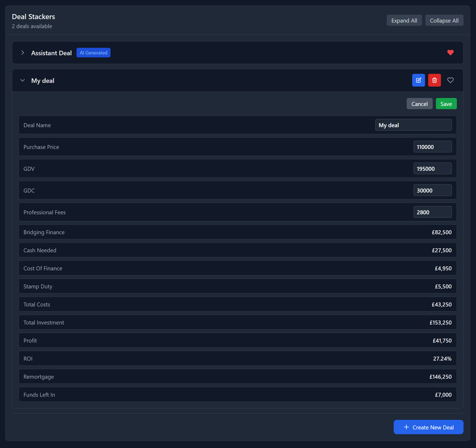Viewport: 476px width, 448px height.
Task: Click the Assistant Deal title
Action: tap(52, 53)
